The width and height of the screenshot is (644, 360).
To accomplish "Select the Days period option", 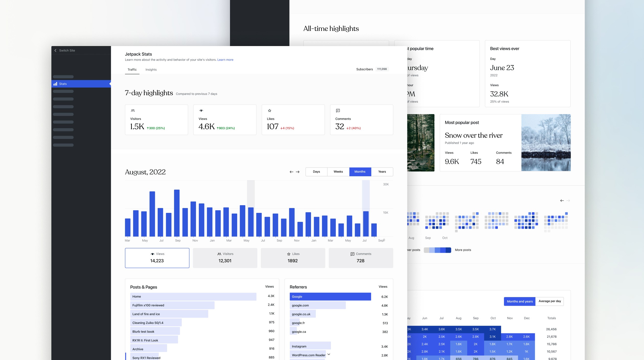I will coord(316,172).
